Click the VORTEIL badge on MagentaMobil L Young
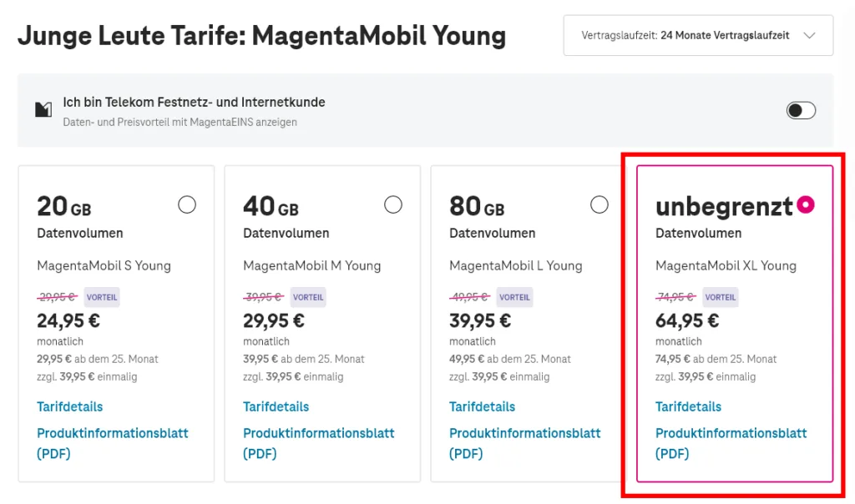This screenshot has height=504, width=855. pos(515,297)
